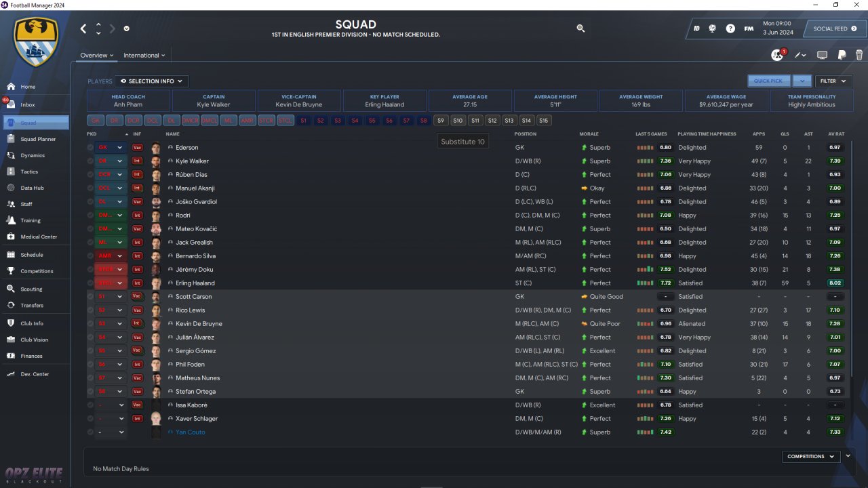Viewport: 868px width, 488px height.
Task: Click the search magnifier icon
Action: 580,28
